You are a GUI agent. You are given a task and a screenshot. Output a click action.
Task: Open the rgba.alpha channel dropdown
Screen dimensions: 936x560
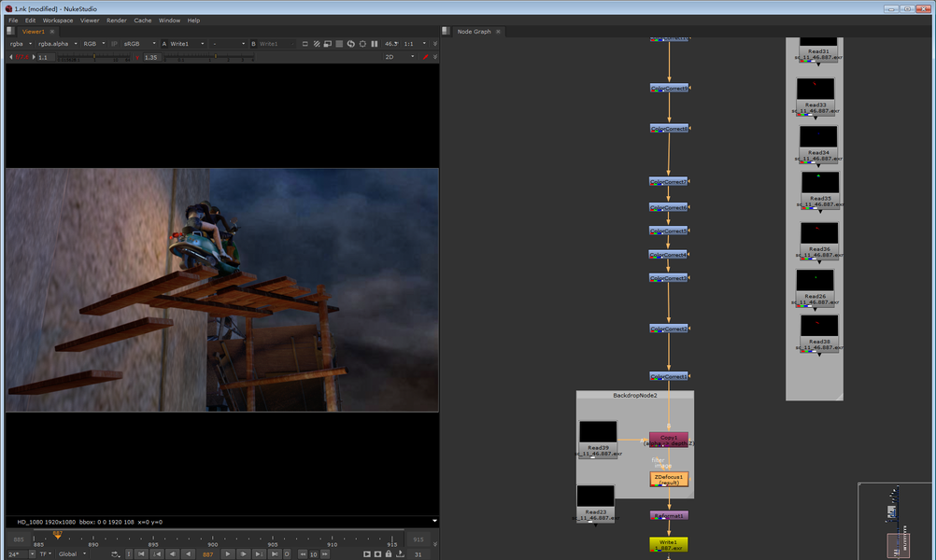[x=57, y=44]
